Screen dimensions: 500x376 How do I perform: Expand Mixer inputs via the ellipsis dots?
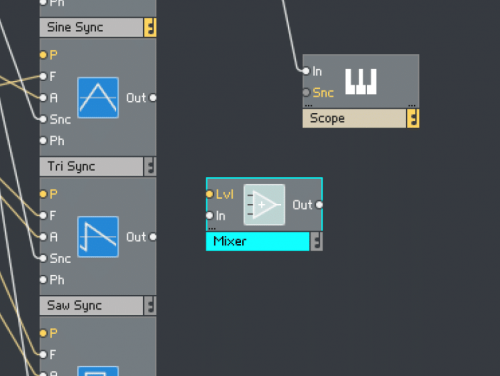coord(212,229)
